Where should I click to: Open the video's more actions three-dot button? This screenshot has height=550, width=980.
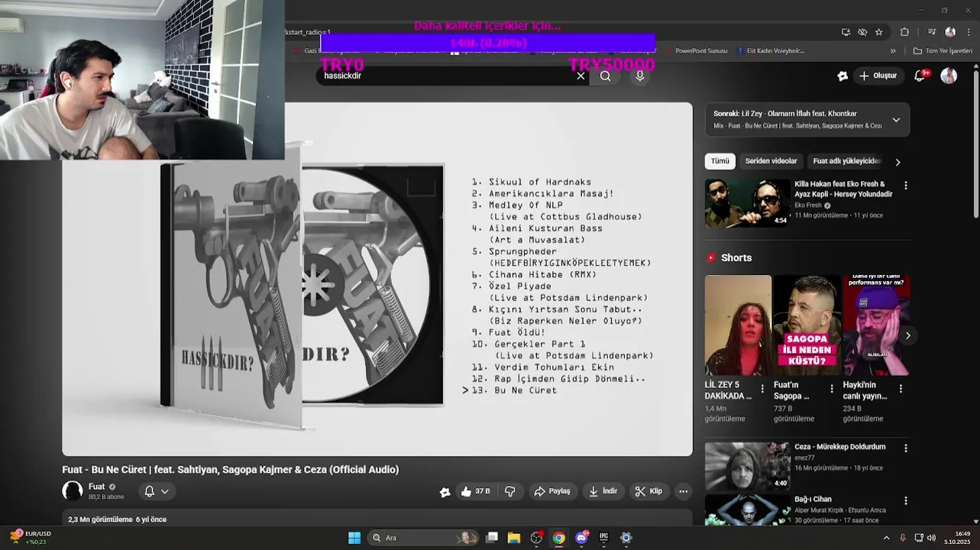pyautogui.click(x=683, y=491)
